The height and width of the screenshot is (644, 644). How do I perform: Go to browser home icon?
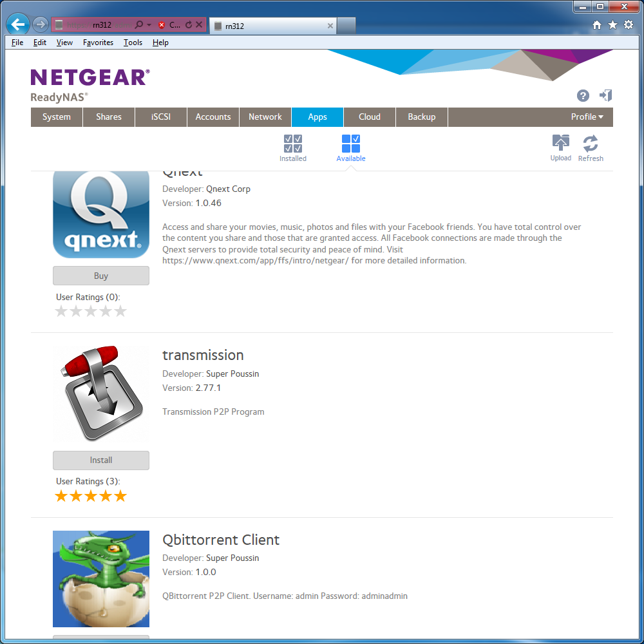click(x=597, y=25)
